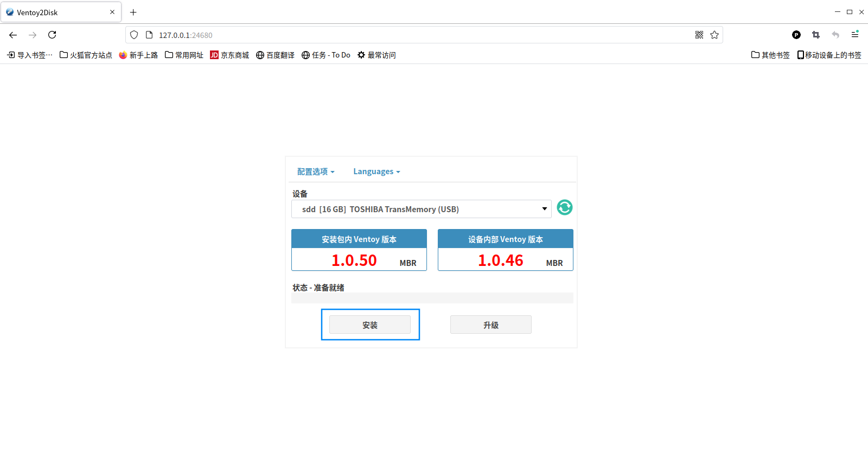The image size is (868, 464).
Task: Maximize the browser window
Action: [x=850, y=12]
